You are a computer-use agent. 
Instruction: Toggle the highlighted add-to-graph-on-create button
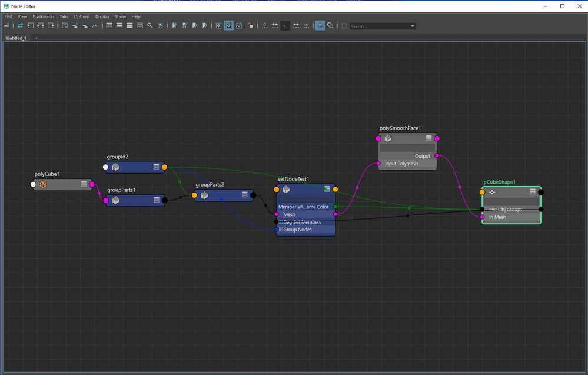[229, 25]
